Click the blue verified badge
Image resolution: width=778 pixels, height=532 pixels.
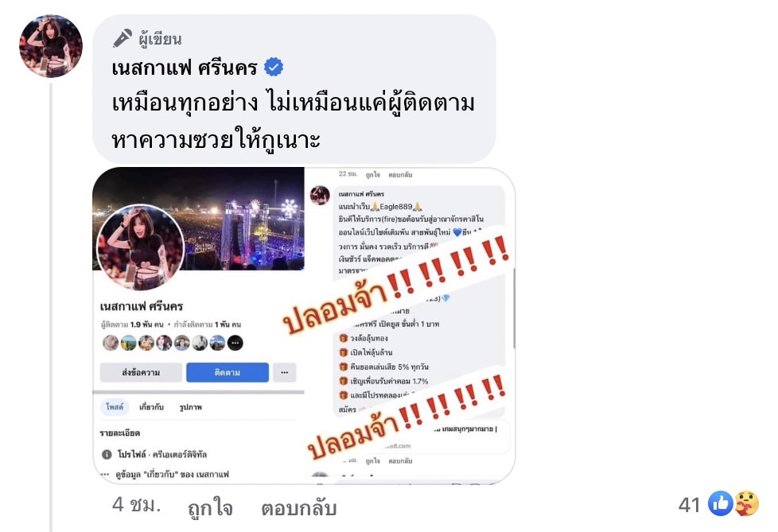click(x=274, y=67)
